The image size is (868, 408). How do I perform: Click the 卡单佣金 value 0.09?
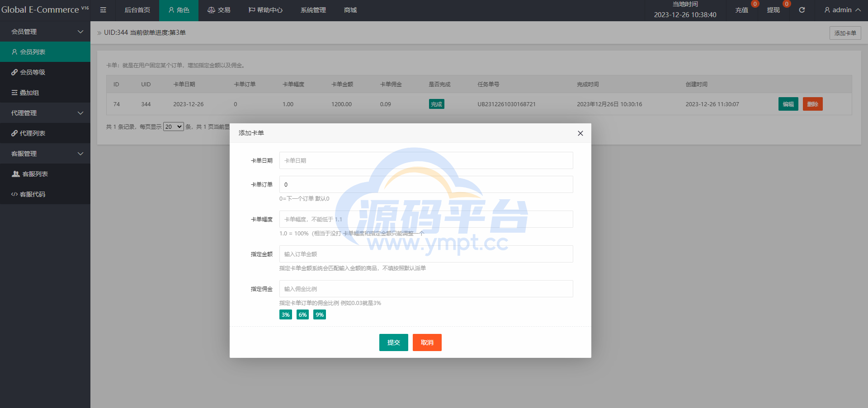coord(385,104)
